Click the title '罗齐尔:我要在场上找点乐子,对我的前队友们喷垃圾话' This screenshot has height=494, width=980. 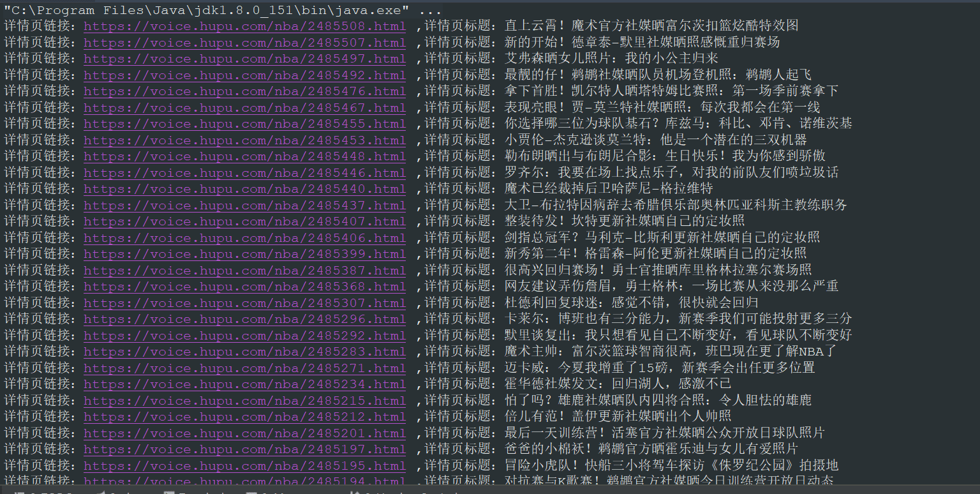click(x=671, y=173)
